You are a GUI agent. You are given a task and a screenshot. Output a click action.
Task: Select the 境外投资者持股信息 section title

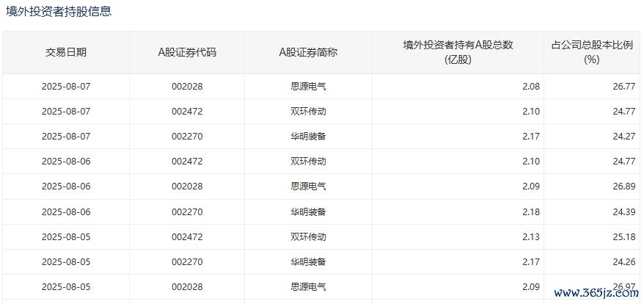pos(59,12)
